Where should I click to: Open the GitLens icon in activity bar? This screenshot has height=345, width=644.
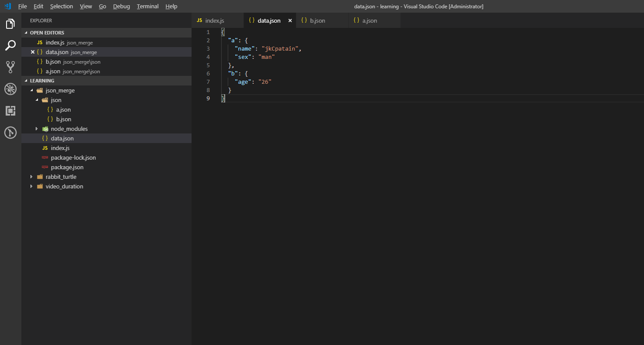[10, 133]
